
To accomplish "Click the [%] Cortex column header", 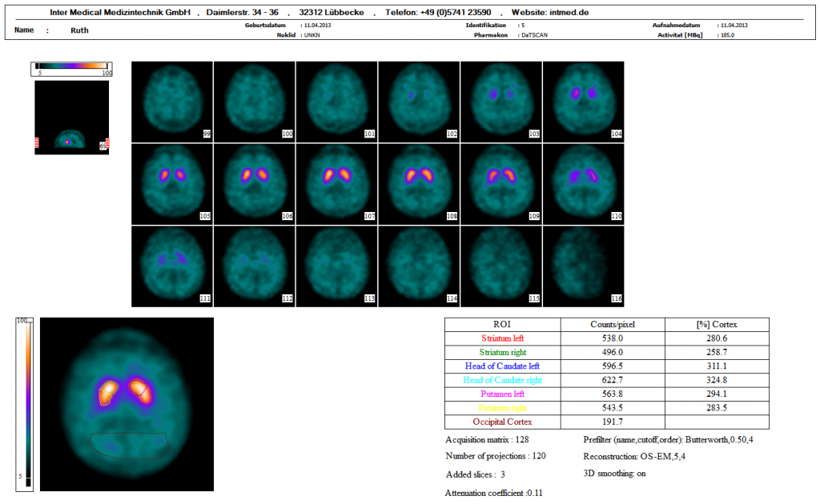I will tap(717, 324).
